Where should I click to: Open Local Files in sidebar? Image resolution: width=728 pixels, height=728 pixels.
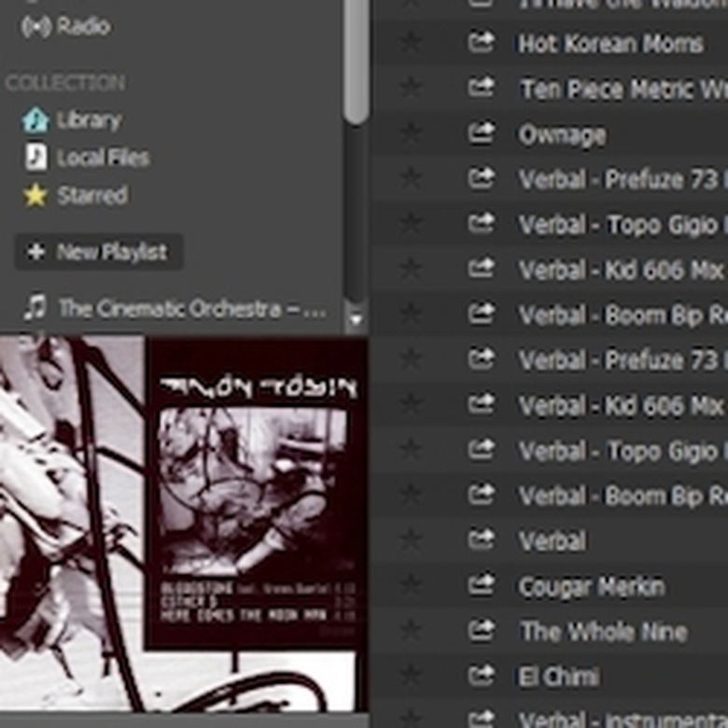[x=102, y=158]
